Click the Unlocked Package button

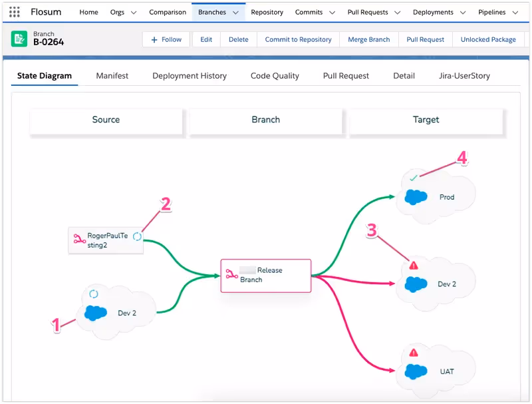[488, 39]
